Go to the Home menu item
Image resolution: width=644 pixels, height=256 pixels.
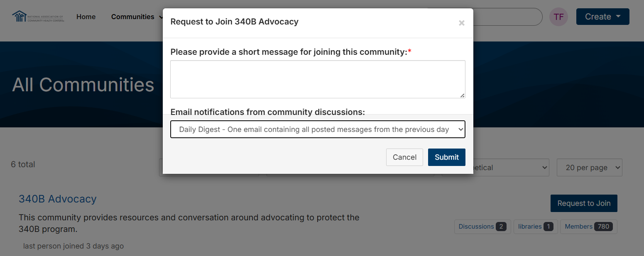(x=86, y=17)
